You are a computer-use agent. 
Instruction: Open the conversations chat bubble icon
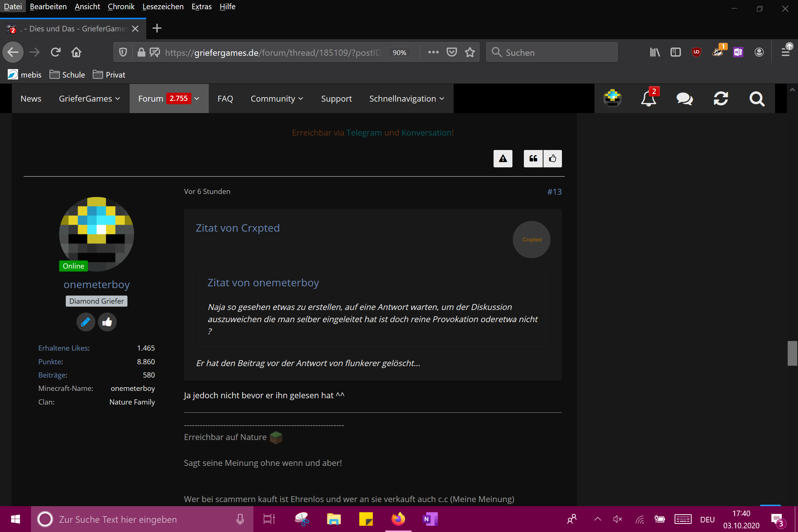click(684, 99)
